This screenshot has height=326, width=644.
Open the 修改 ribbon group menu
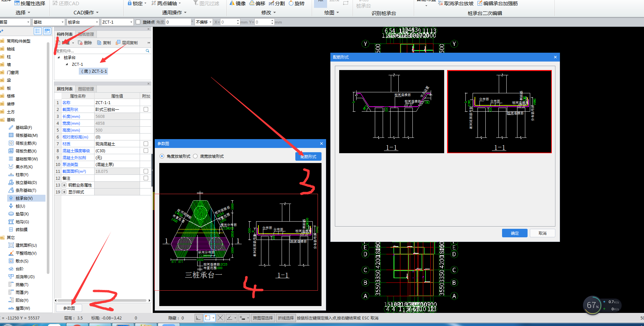point(269,12)
